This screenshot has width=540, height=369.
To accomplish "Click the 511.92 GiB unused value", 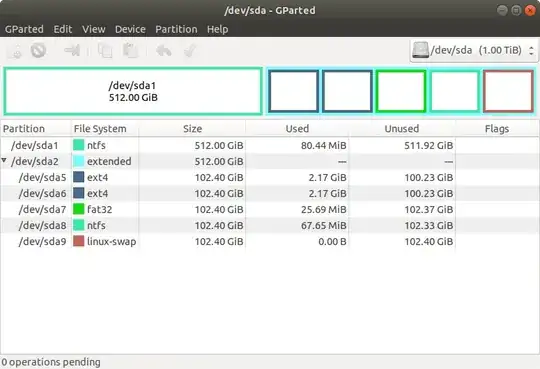I will [x=429, y=145].
